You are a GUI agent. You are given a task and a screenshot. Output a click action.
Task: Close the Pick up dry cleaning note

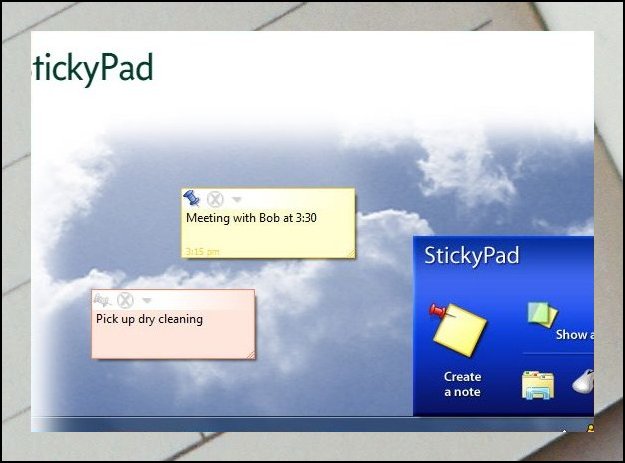[x=125, y=300]
